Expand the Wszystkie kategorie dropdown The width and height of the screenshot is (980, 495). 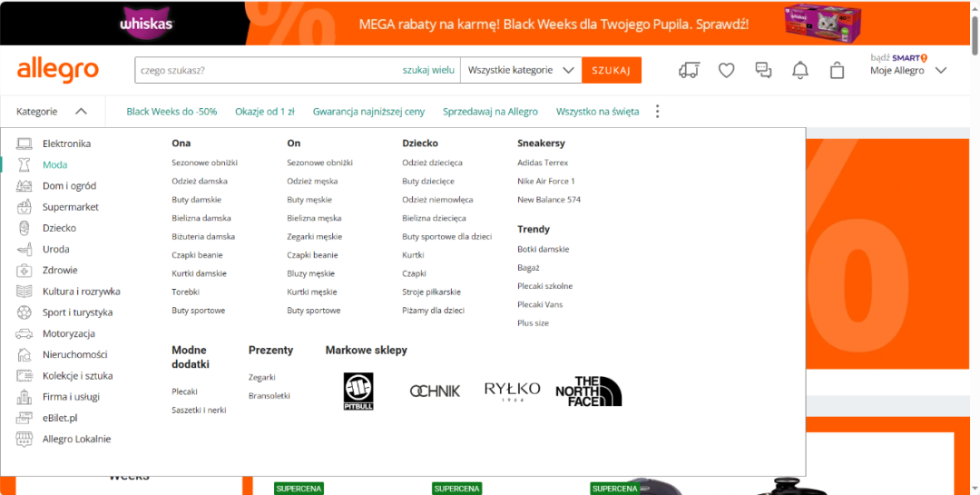(x=522, y=70)
